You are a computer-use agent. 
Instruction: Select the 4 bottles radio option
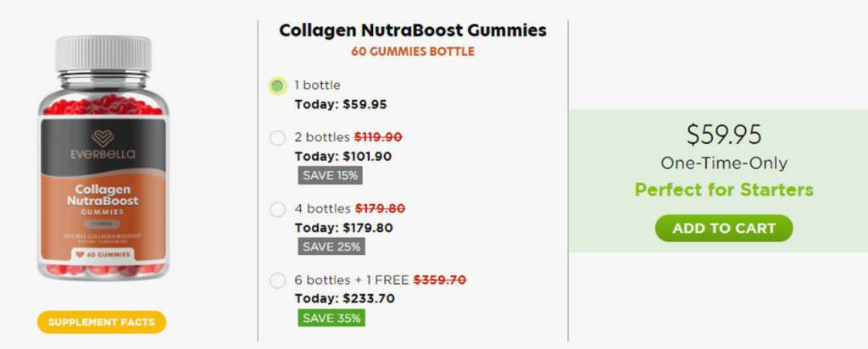[277, 209]
